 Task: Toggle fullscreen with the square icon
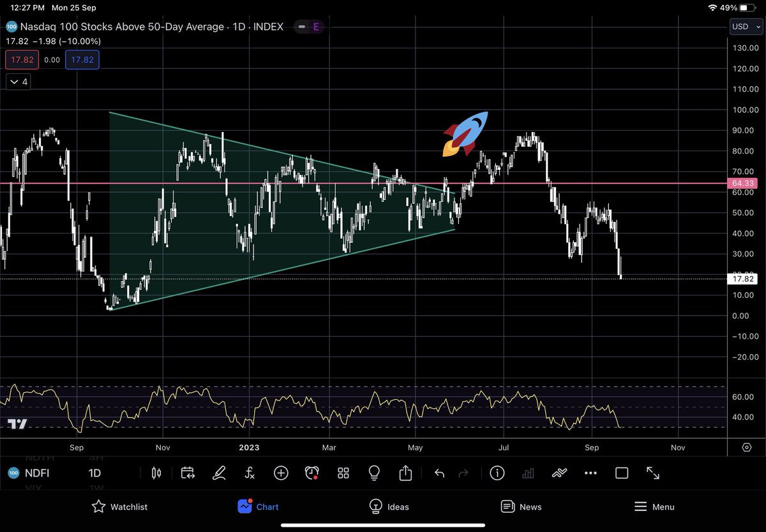click(x=622, y=473)
